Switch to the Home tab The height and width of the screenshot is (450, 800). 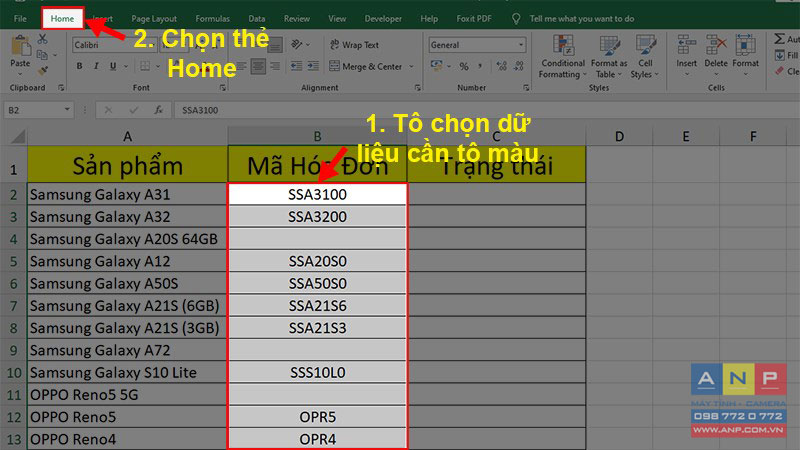pyautogui.click(x=62, y=18)
